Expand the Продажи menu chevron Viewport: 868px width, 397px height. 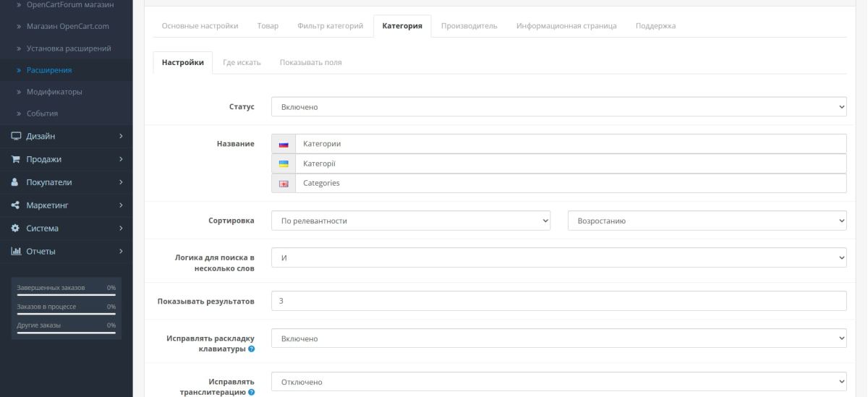click(121, 159)
